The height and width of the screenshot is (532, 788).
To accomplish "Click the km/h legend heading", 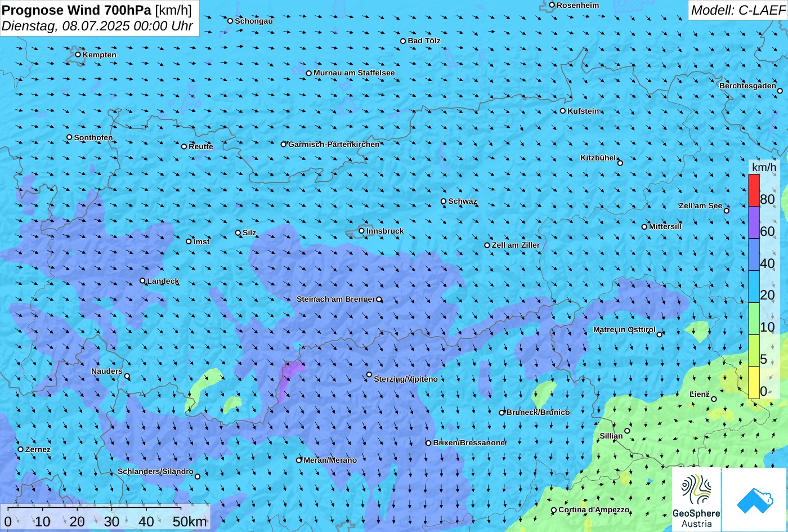I will [x=764, y=167].
